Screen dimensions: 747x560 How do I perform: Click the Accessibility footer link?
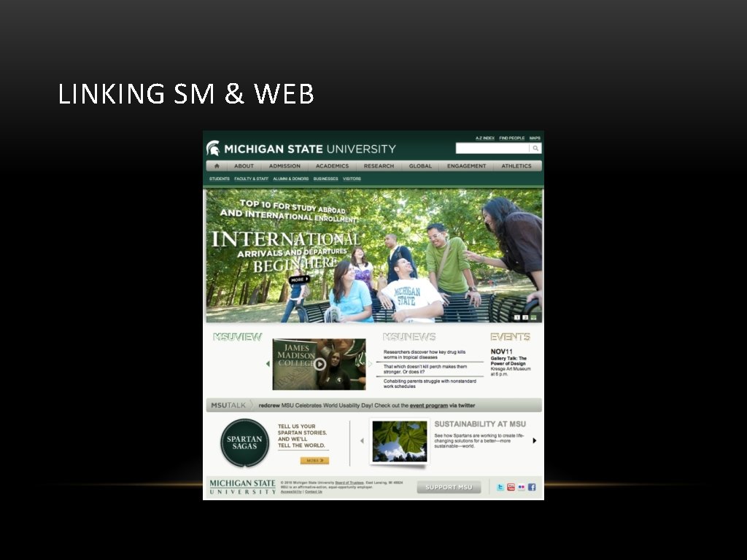click(291, 492)
